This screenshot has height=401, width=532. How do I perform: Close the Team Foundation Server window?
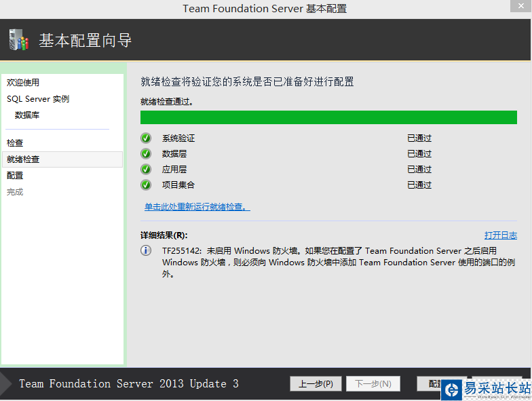(x=521, y=5)
